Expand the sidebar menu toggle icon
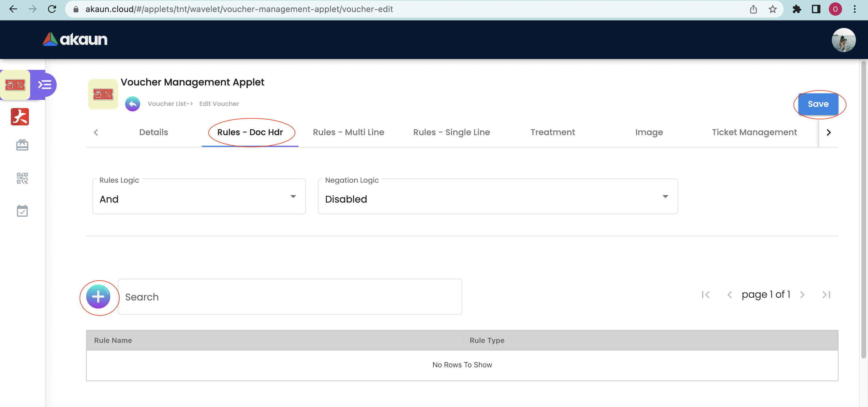 coord(45,85)
